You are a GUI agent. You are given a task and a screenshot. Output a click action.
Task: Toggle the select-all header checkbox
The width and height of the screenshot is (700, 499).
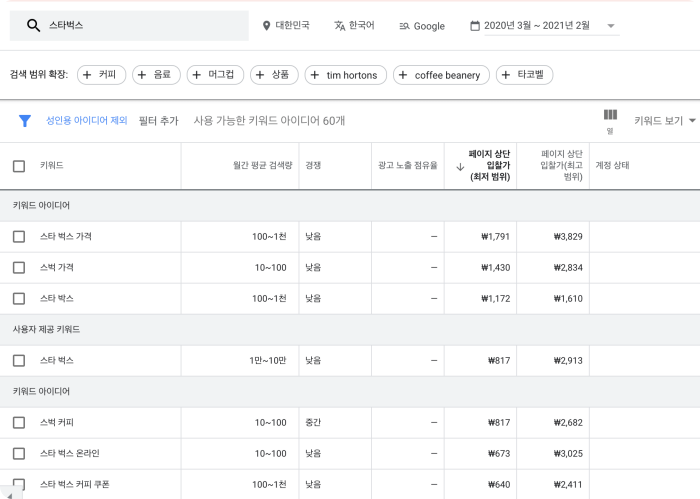pyautogui.click(x=19, y=166)
